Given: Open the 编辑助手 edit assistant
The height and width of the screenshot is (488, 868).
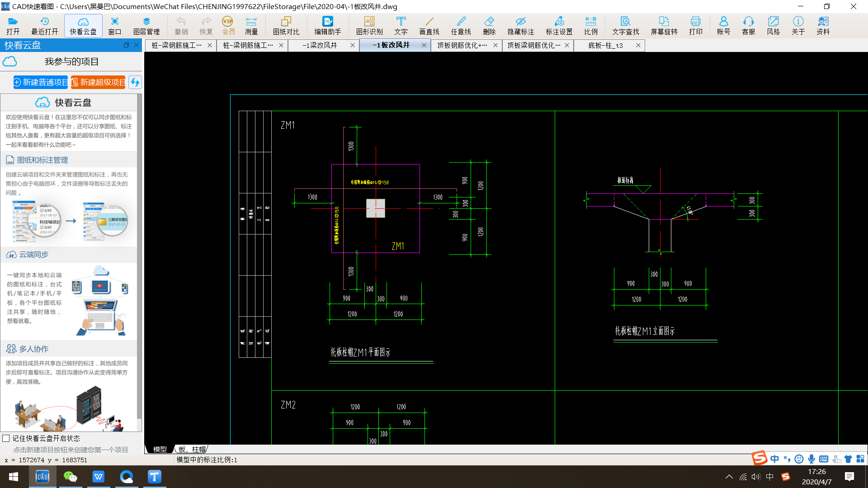Looking at the screenshot, I should coord(328,26).
